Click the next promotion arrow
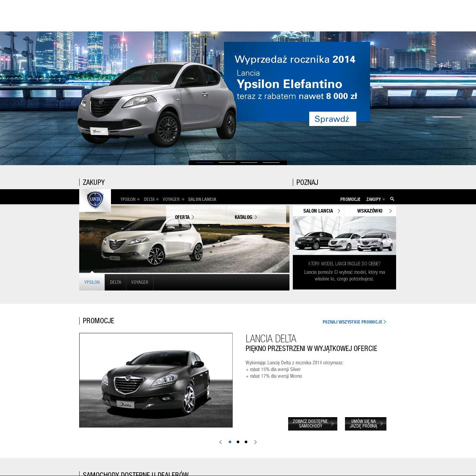Viewport: 476px width, 476px height. 255,442
